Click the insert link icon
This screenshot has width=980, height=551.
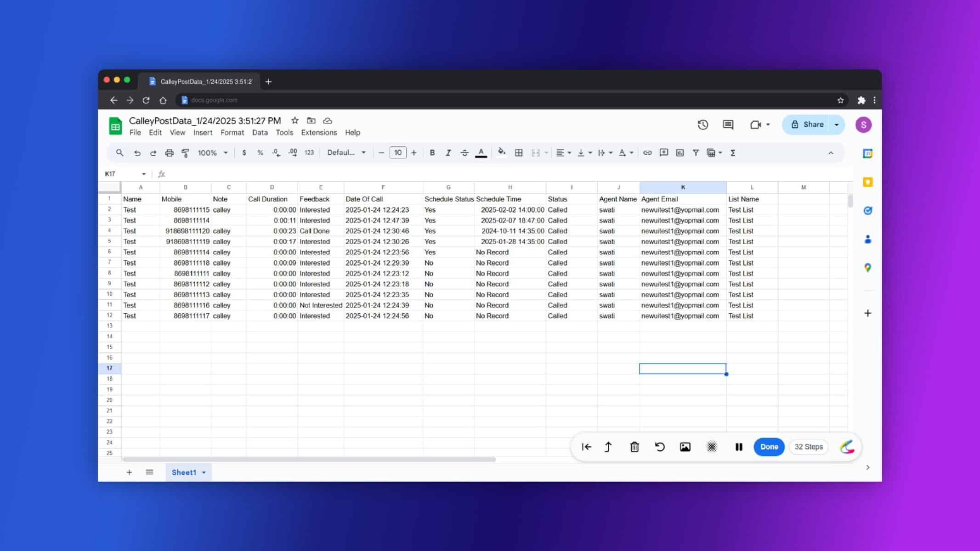click(x=647, y=153)
